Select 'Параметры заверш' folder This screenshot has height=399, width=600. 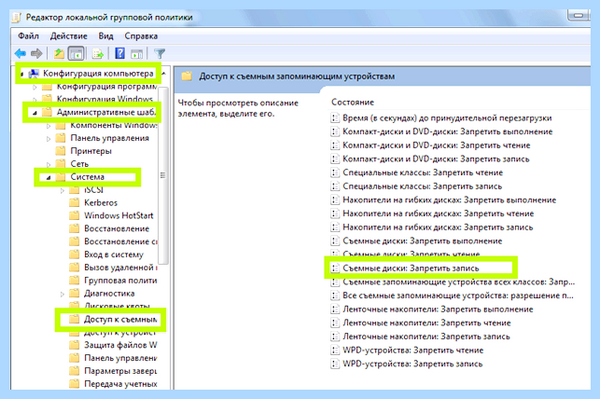click(x=121, y=371)
